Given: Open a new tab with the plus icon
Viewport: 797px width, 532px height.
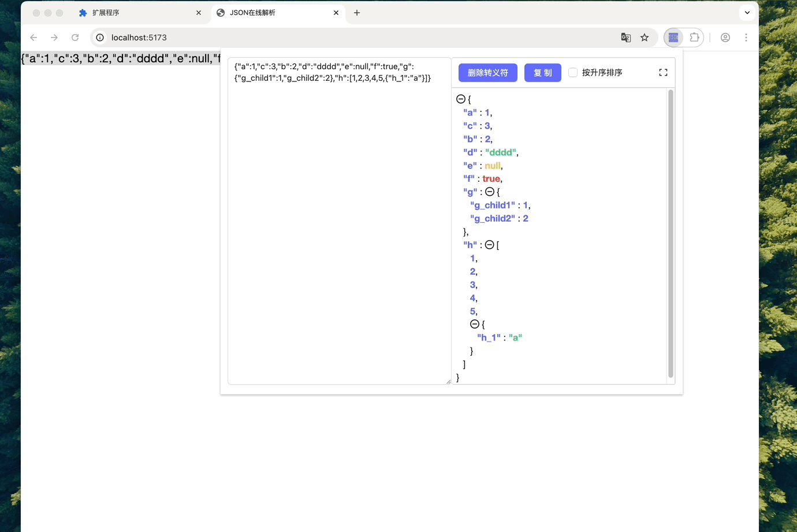Looking at the screenshot, I should (356, 12).
